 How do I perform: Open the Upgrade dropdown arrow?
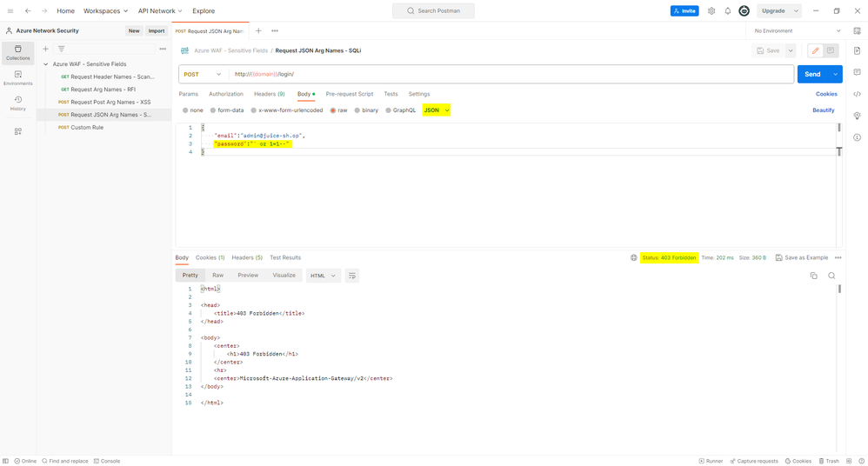796,11
